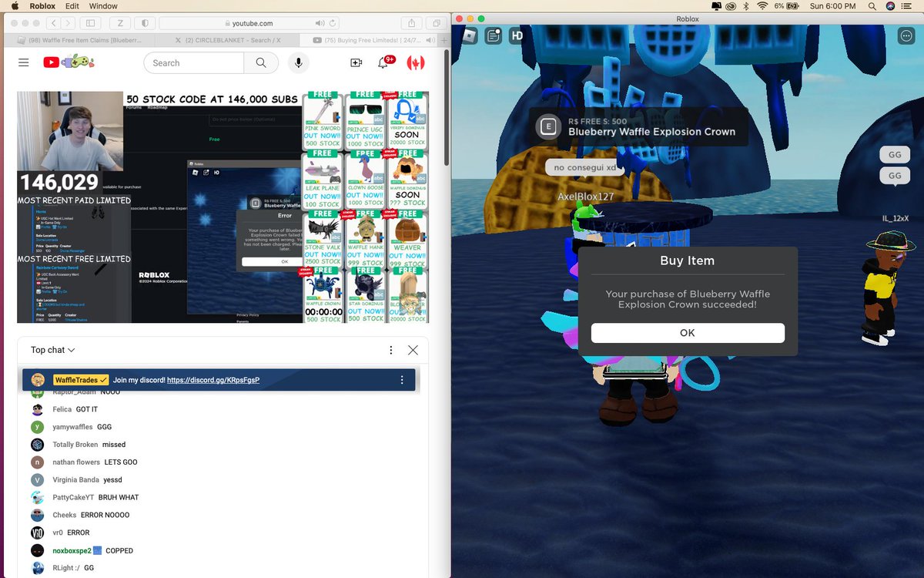
Task: Click the Bluetooth menu bar icon
Action: click(x=747, y=5)
